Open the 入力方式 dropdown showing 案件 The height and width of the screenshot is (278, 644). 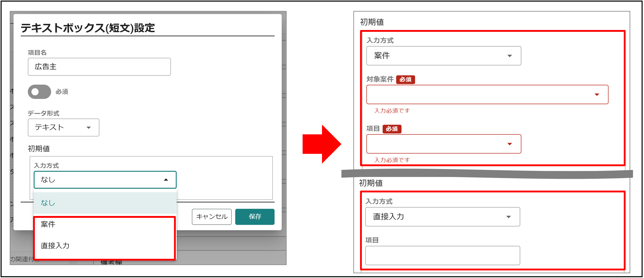[444, 56]
